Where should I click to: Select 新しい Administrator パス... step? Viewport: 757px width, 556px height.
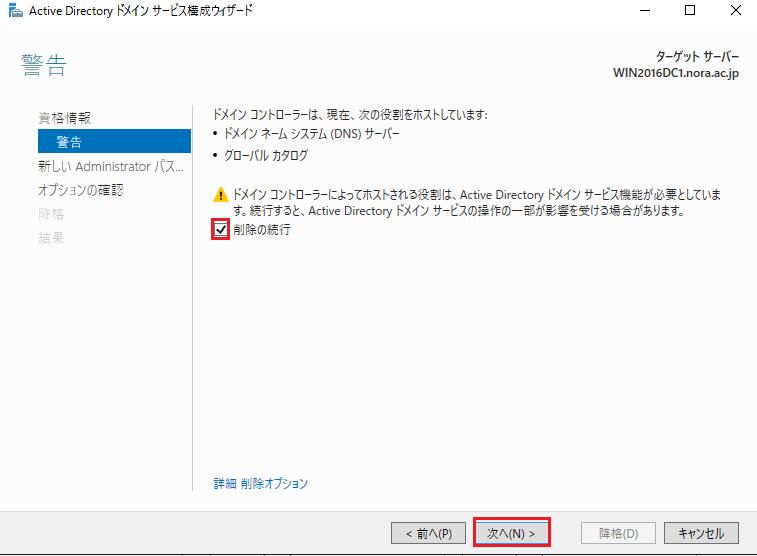click(111, 166)
